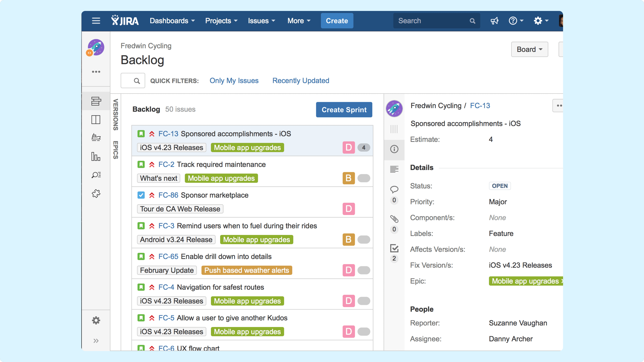
Task: Open the Issues search icon in sidebar
Action: coord(96,175)
